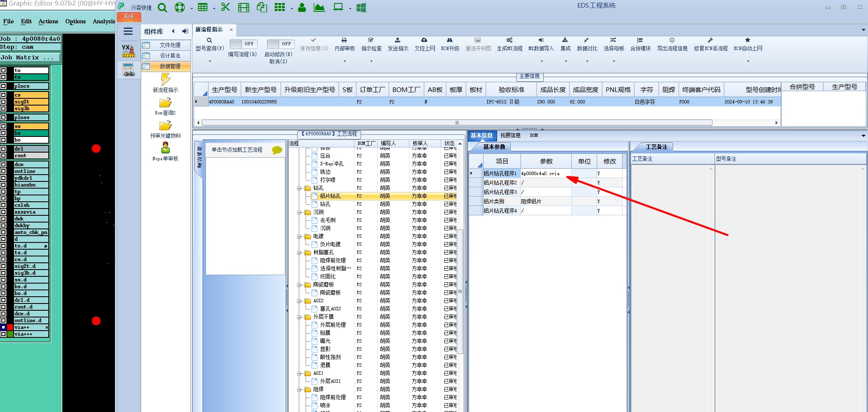Collapse the 沉铜 tree folder
This screenshot has width=868, height=412.
tap(299, 212)
